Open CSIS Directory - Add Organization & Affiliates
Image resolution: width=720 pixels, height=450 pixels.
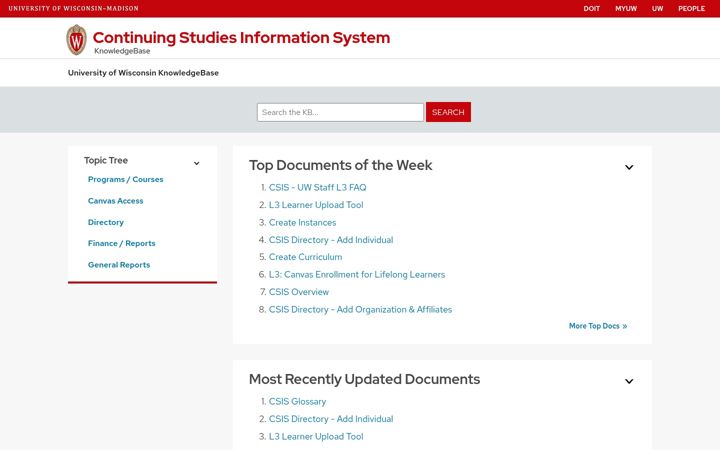point(360,309)
